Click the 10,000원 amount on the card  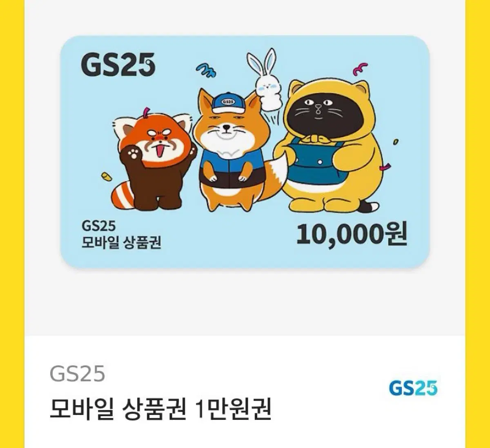352,234
